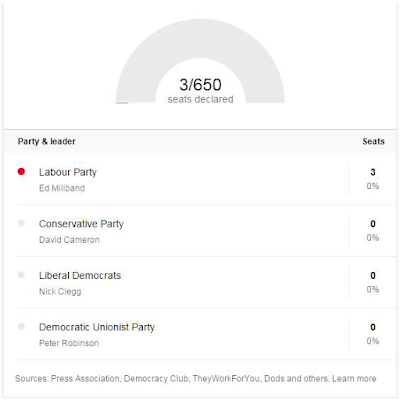Click the Seats column header

coord(373,141)
